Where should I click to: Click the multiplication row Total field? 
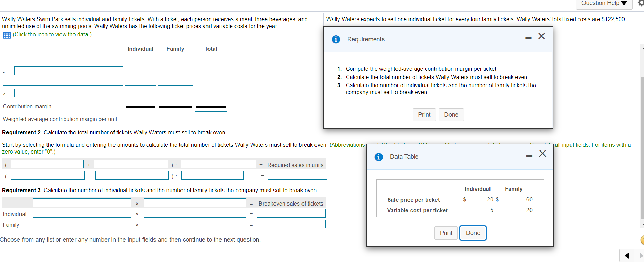point(211,93)
